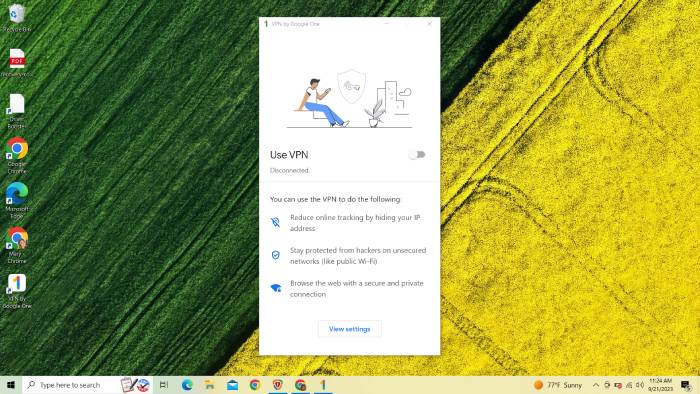This screenshot has width=700, height=394.
Task: Click the 'You can use the VPN to do the following' text
Action: [335, 199]
